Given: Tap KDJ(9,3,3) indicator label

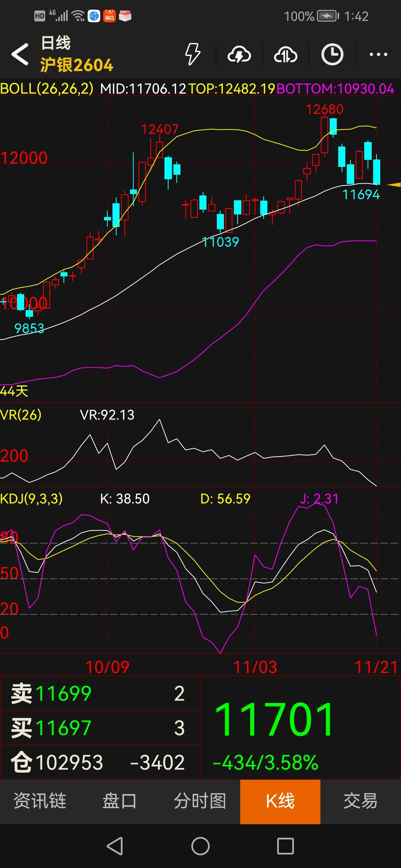Looking at the screenshot, I should click(31, 499).
